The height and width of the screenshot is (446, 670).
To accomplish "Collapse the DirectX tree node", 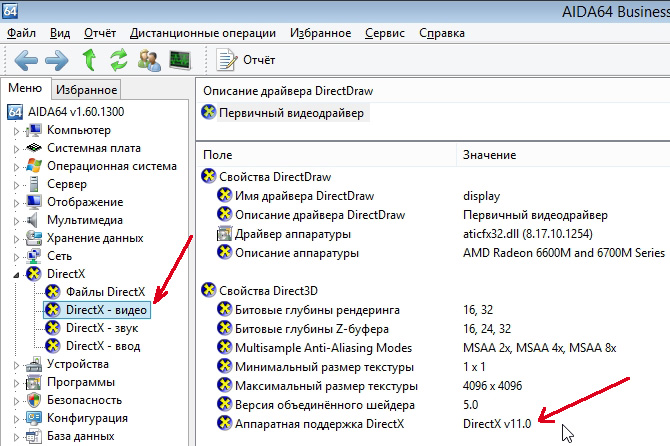I will pos(16,274).
